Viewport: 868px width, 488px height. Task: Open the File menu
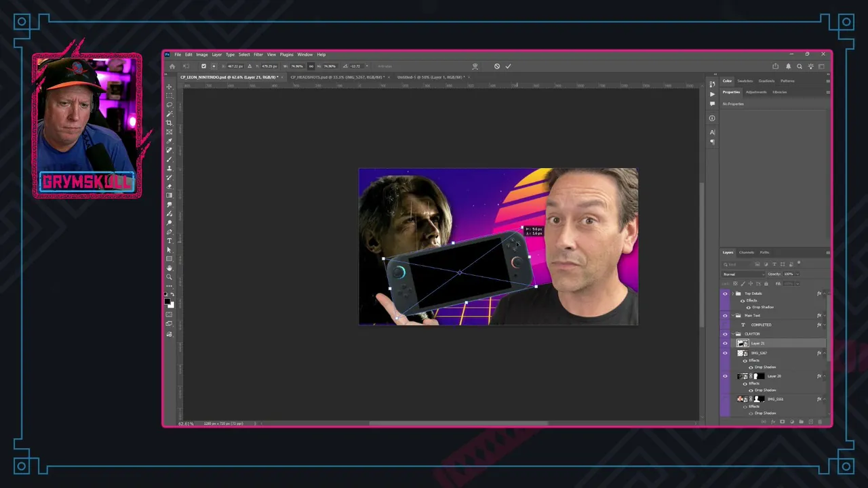point(178,54)
